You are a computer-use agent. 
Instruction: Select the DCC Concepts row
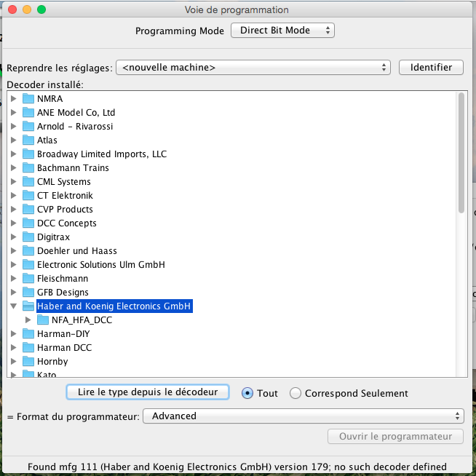point(66,223)
